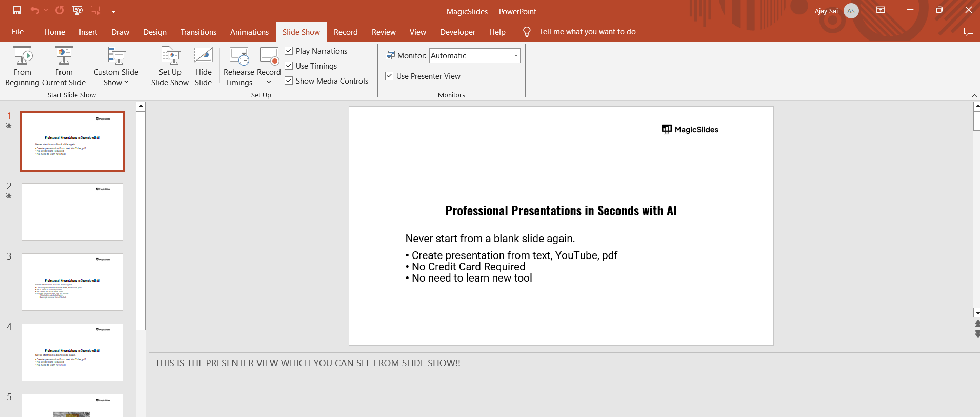Viewport: 980px width, 417px height.
Task: Expand the Custom Slide Show menu
Action: (x=116, y=66)
